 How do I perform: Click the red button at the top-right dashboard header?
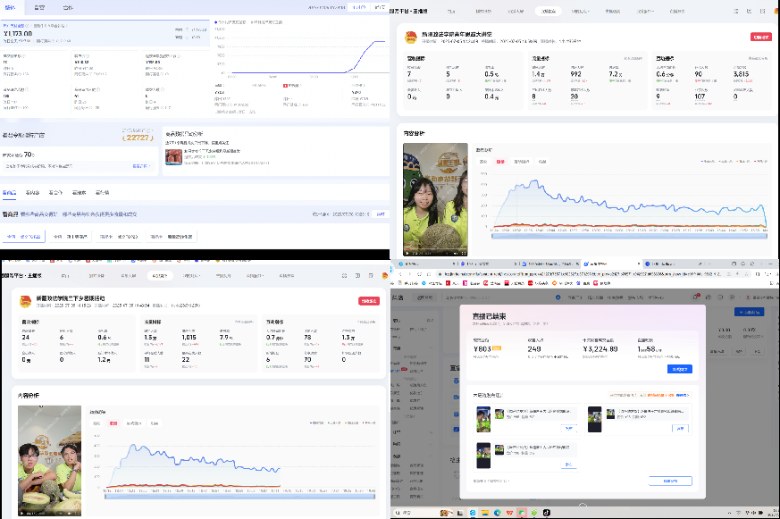click(760, 37)
